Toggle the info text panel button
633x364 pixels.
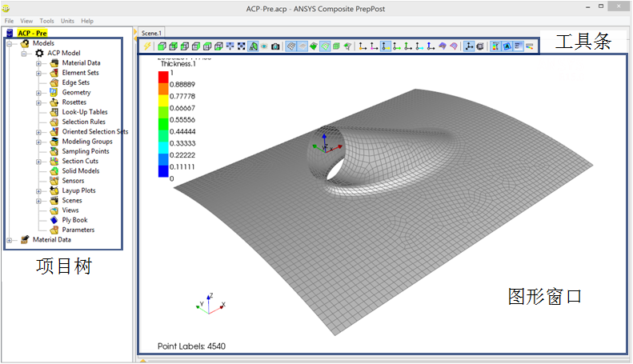(x=518, y=46)
